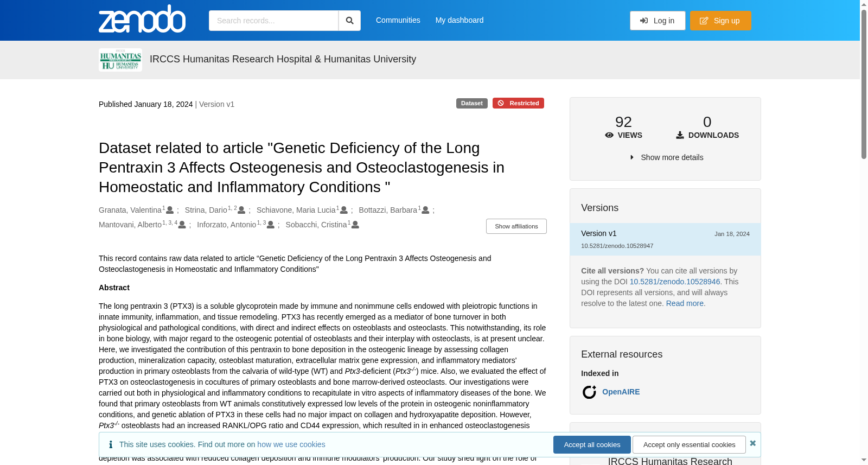Screen dimensions: 868x465
Task: Choose Accept only essential cookies
Action: click(x=689, y=444)
